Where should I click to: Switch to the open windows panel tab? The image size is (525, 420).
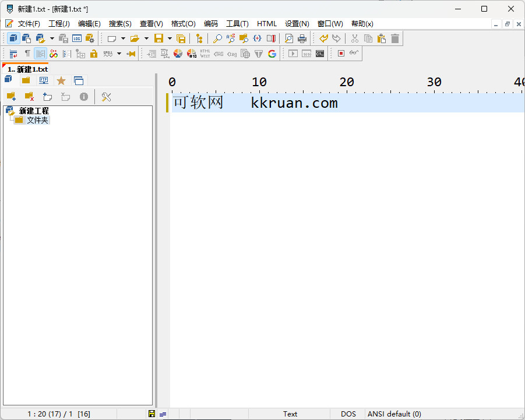pyautogui.click(x=79, y=80)
